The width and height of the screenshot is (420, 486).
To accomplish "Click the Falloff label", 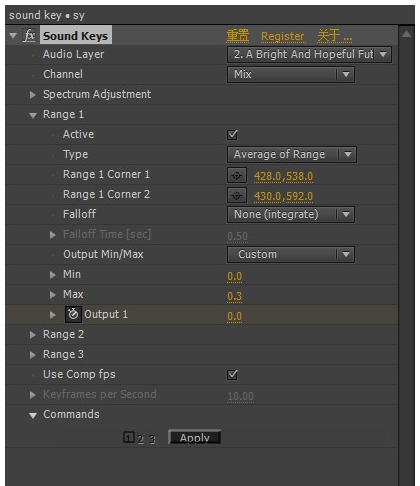I will (79, 214).
